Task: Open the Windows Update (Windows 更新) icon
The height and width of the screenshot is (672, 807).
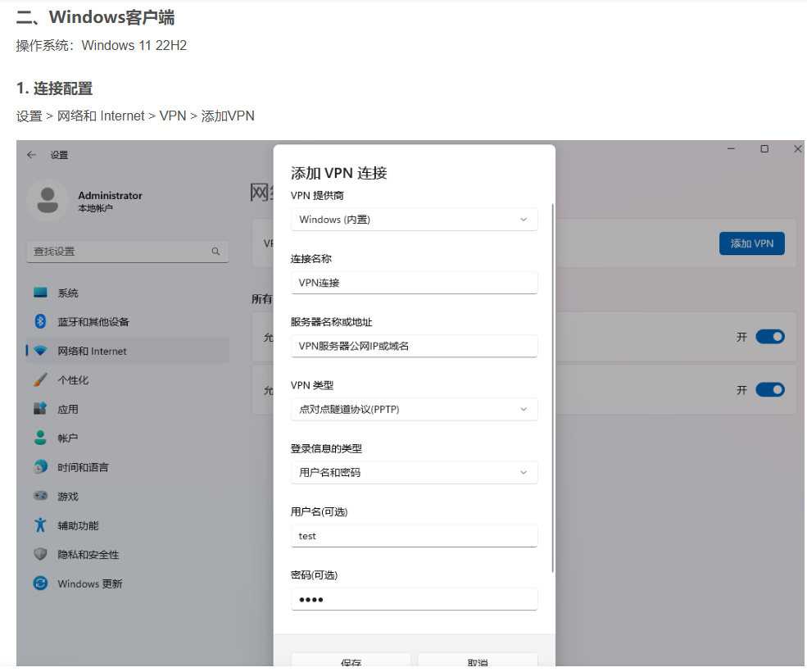Action: coord(40,583)
